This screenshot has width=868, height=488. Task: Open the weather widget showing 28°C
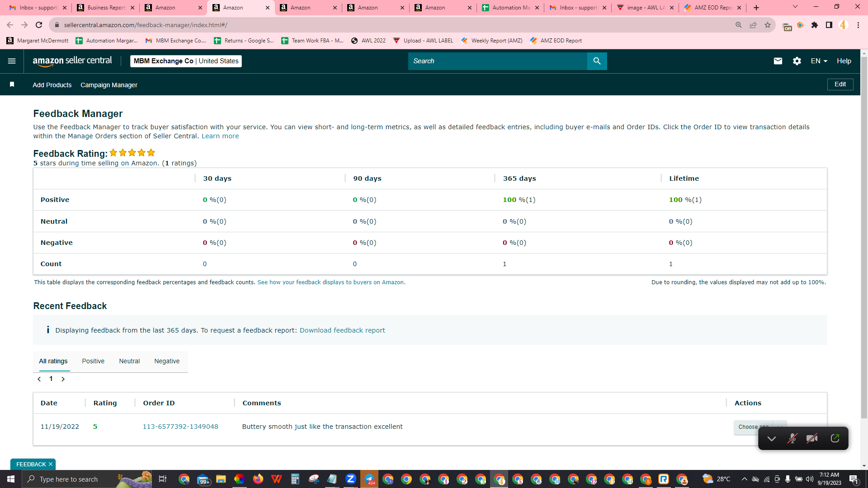click(x=717, y=479)
